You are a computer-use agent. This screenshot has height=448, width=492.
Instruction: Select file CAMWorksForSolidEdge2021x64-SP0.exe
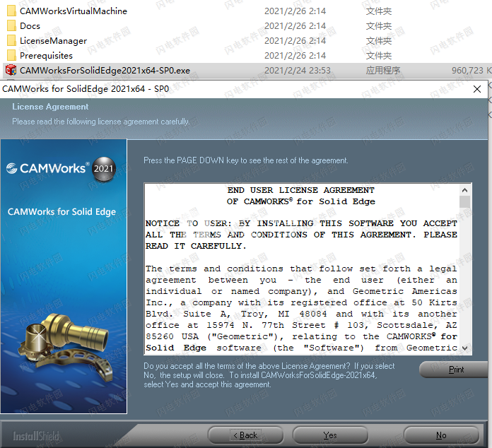(x=105, y=70)
